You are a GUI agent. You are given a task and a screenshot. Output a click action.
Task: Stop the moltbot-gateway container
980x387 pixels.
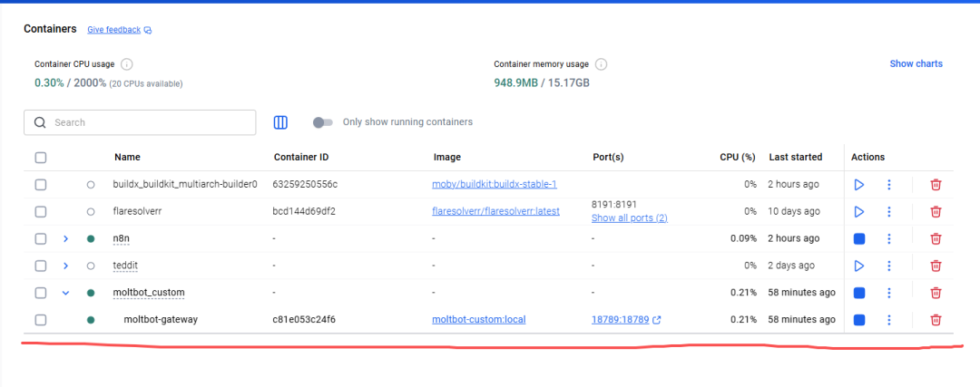click(859, 320)
